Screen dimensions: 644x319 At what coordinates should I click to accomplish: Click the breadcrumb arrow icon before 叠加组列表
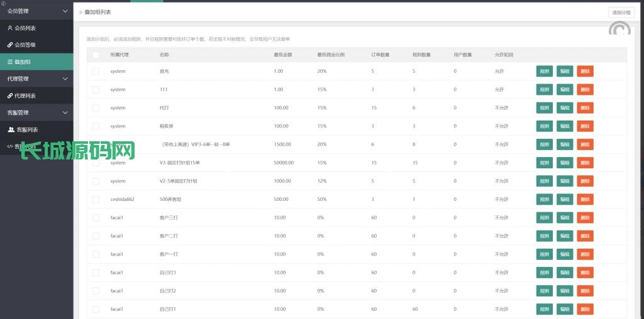(x=80, y=13)
